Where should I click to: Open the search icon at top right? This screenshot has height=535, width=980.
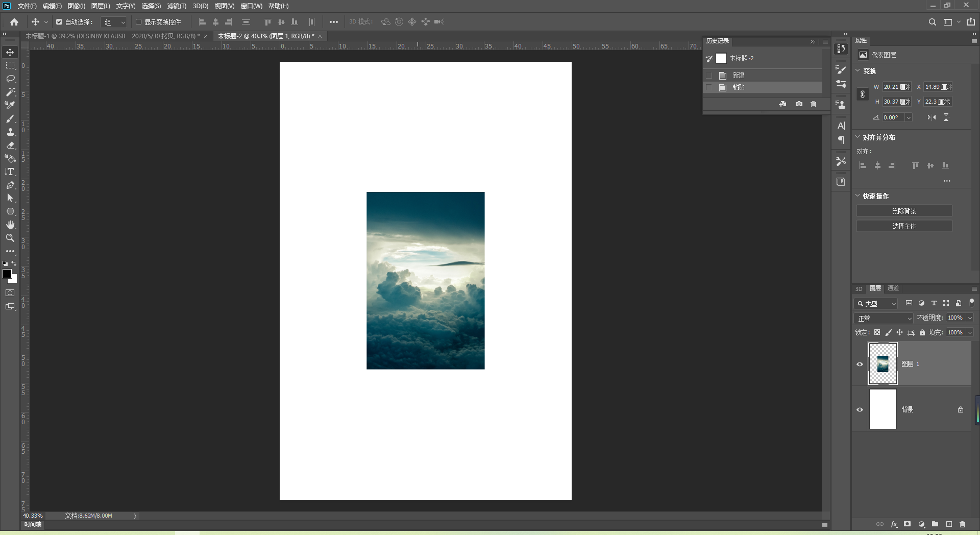[x=932, y=22]
